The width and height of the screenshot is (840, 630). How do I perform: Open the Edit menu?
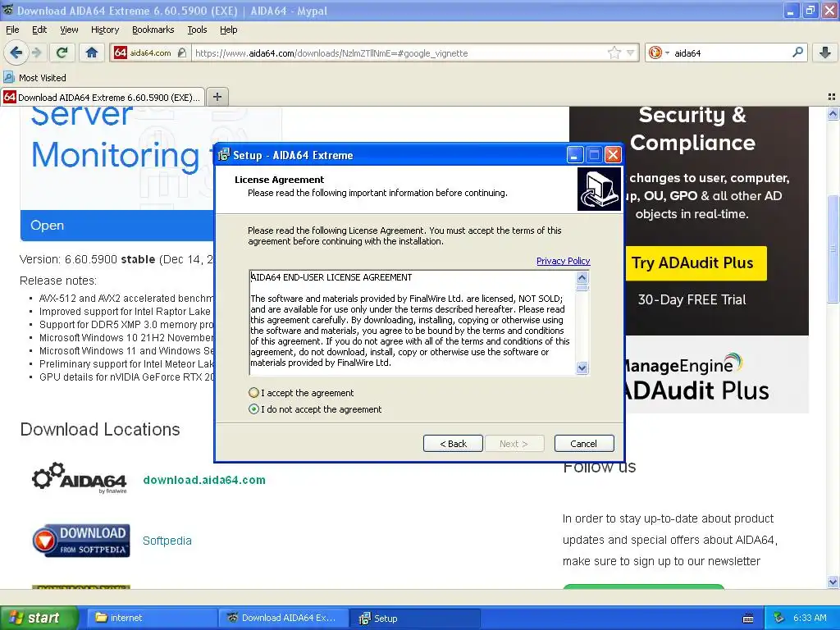tap(39, 30)
